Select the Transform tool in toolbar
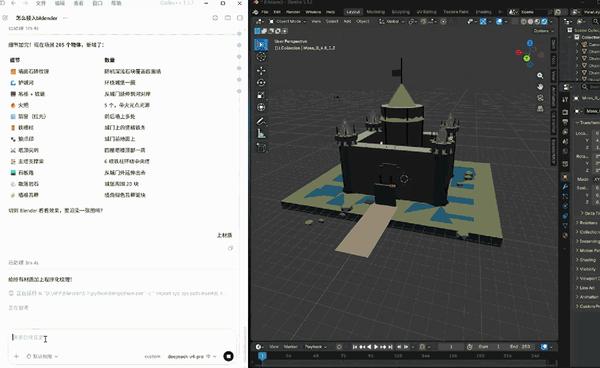Image resolution: width=600 pixels, height=368 pixels. 261,107
